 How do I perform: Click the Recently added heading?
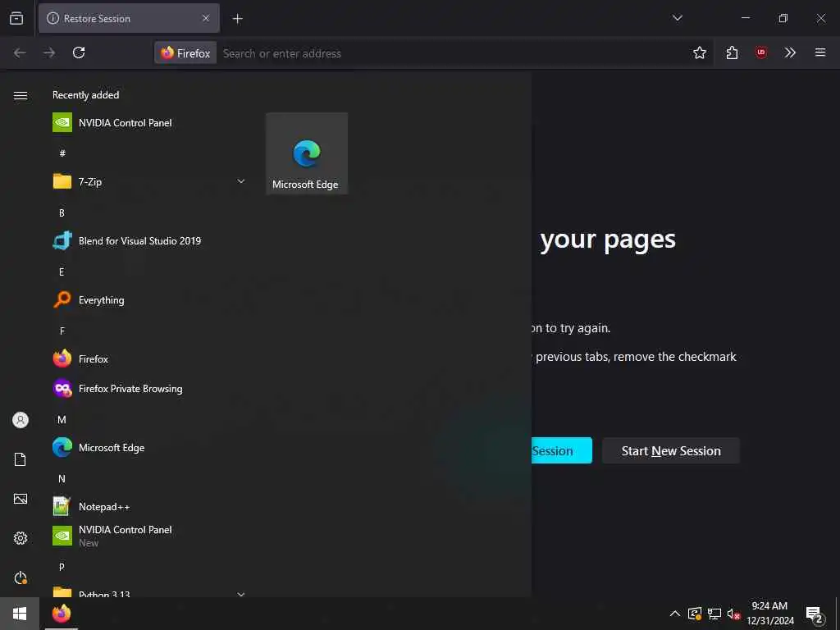[85, 95]
